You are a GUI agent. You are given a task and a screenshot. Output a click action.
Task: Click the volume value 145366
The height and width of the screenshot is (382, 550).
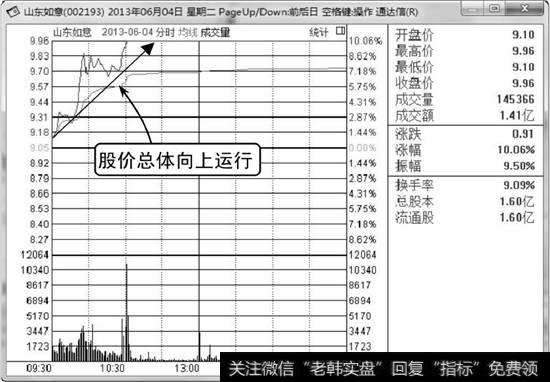click(x=515, y=99)
